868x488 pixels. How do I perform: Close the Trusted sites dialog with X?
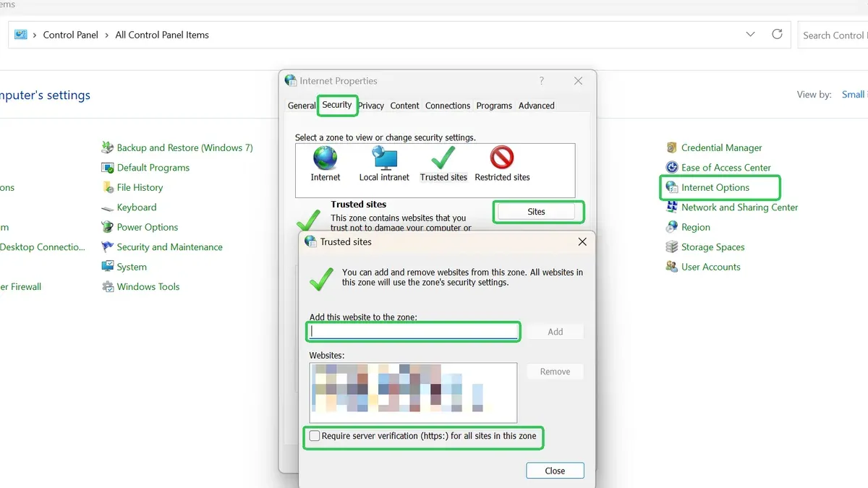pyautogui.click(x=582, y=242)
